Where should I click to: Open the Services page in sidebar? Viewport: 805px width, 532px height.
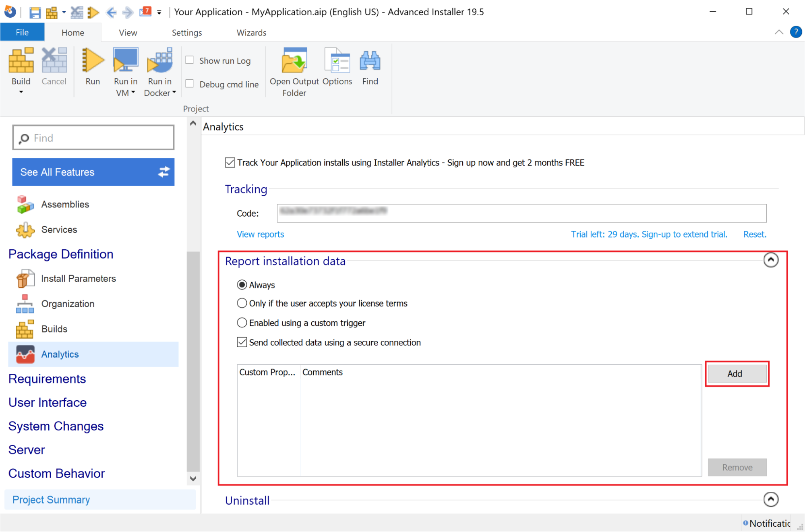(x=59, y=230)
